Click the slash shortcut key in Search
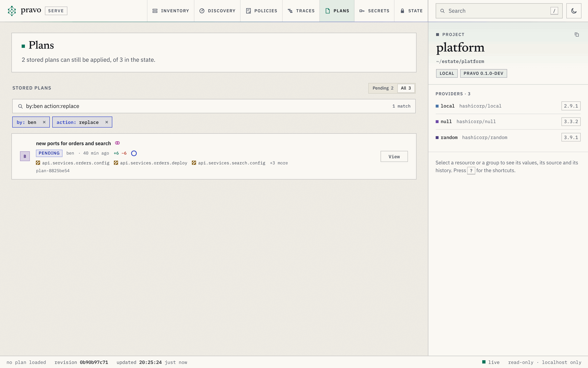This screenshot has height=368, width=588. [554, 11]
